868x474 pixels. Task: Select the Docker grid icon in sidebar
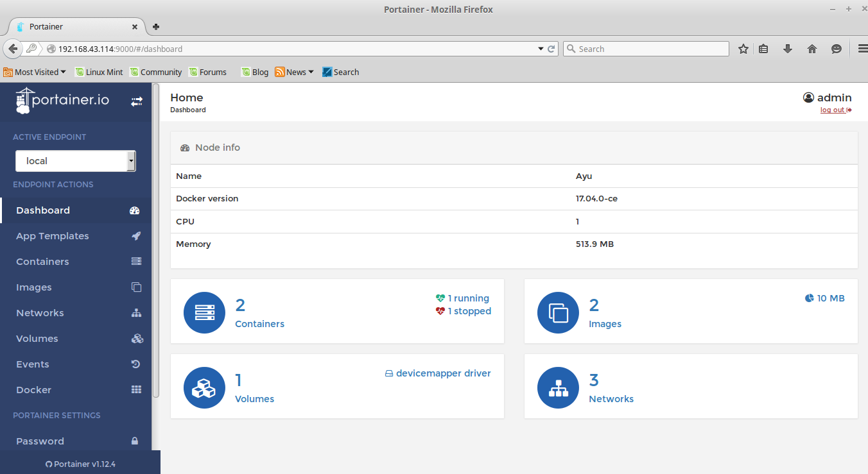(136, 389)
